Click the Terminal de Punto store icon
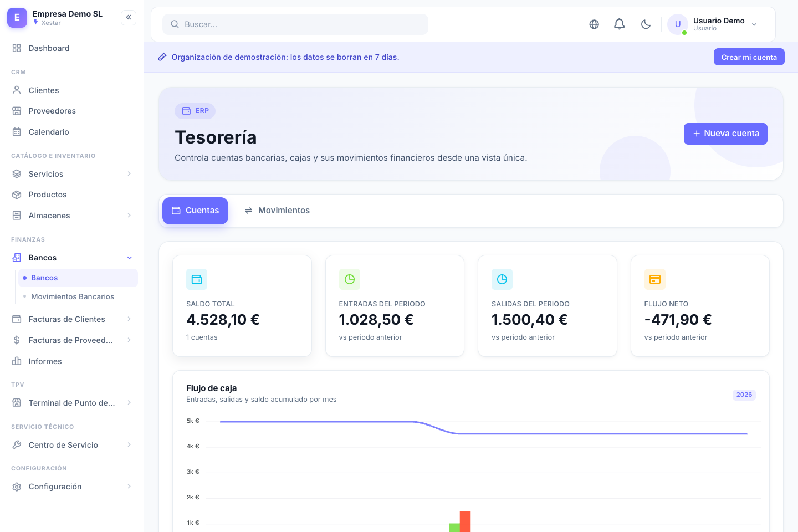Viewport: 798px width, 532px height. coord(17,403)
